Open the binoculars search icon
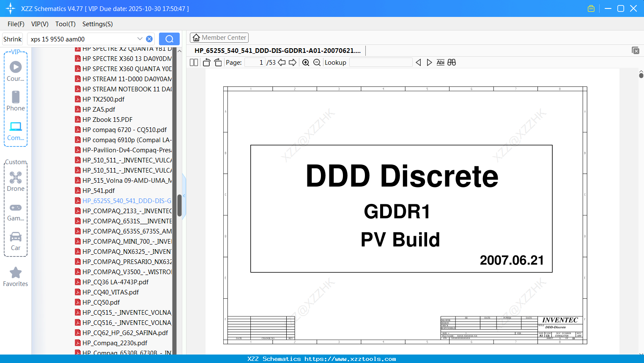 click(452, 63)
